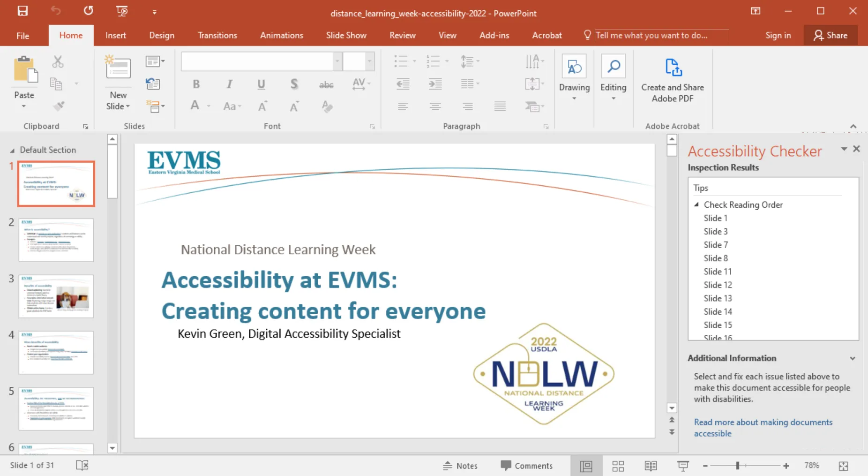This screenshot has height=476, width=868.
Task: Click the Share button
Action: pos(831,35)
